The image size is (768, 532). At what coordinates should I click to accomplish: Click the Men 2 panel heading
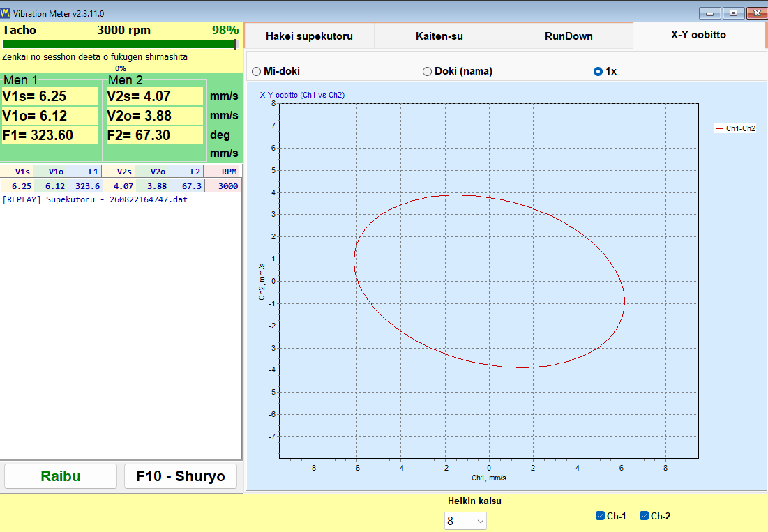point(126,79)
